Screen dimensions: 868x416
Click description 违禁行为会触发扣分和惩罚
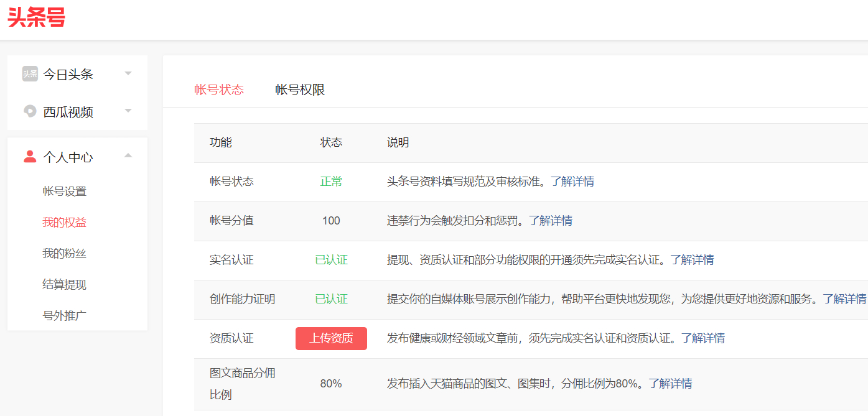click(458, 221)
